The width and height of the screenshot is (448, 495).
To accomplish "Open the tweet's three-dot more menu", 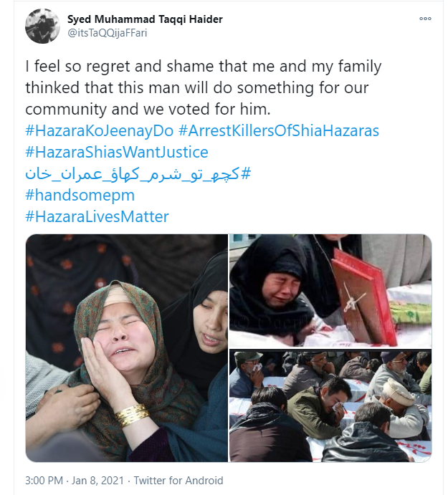I will [425, 19].
